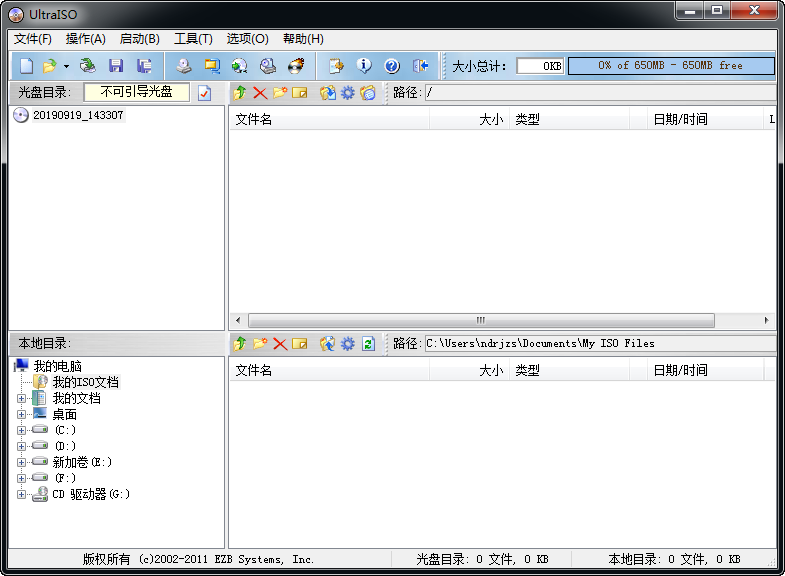Expand the (F:) drive node

point(21,478)
